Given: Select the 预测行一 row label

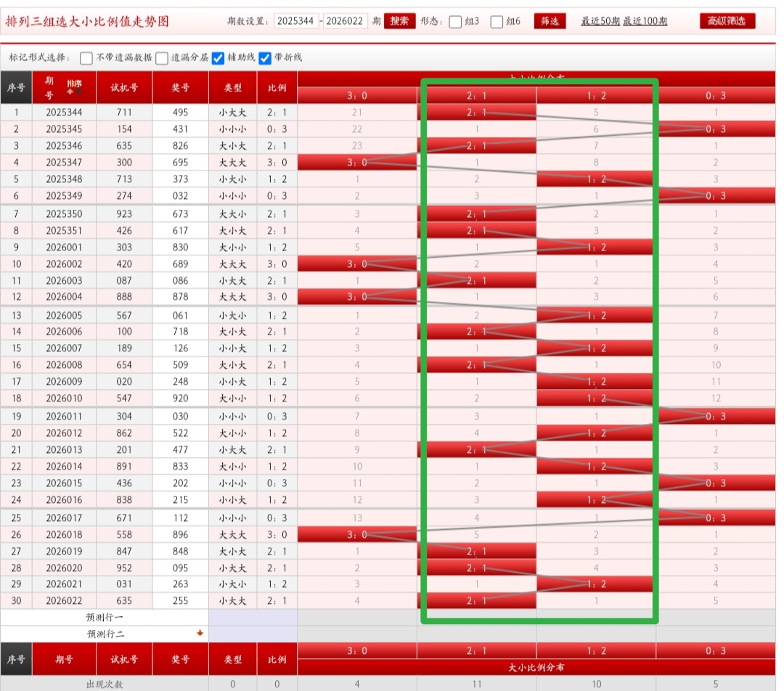Looking at the screenshot, I should 105,617.
